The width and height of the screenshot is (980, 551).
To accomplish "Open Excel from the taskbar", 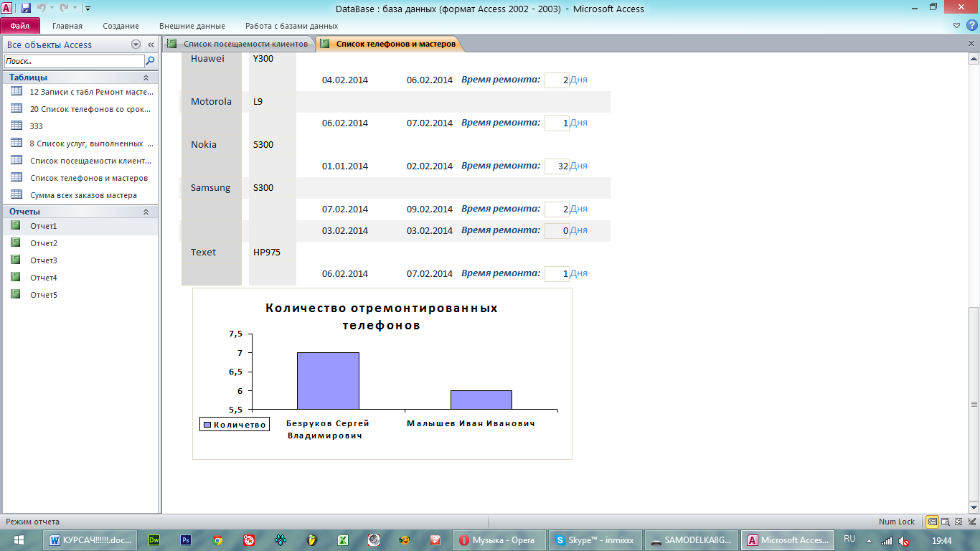I will 343,540.
